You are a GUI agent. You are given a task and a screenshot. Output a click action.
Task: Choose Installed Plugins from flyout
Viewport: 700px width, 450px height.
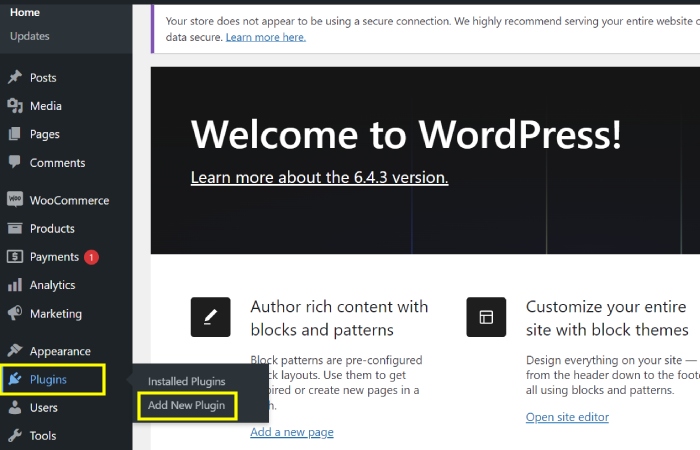click(187, 382)
